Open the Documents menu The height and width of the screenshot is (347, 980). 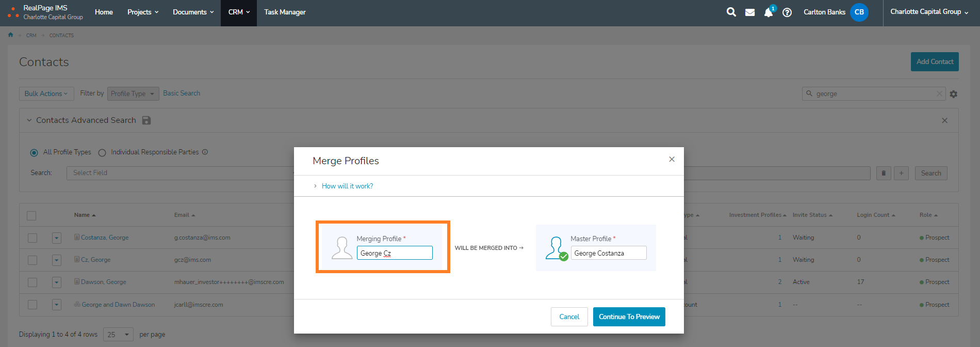[193, 12]
